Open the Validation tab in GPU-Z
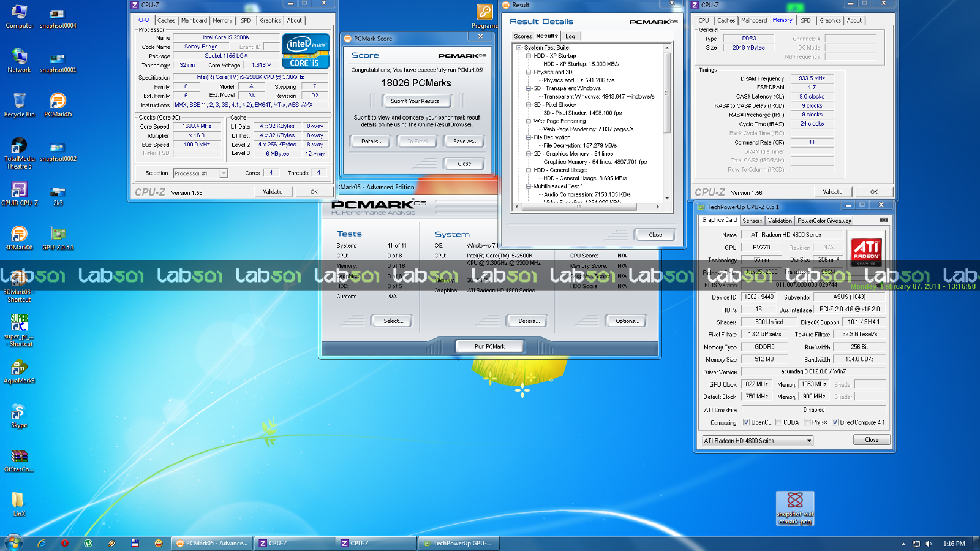 point(780,221)
